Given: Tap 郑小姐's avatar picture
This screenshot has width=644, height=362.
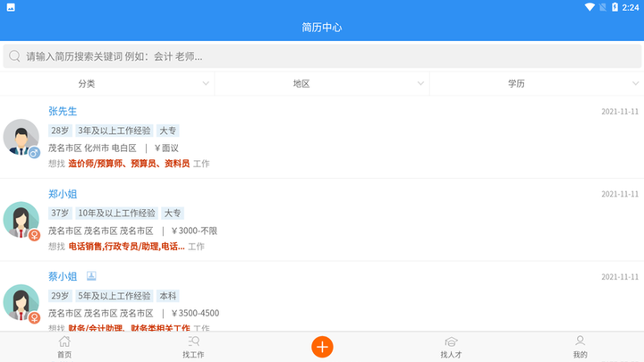Looking at the screenshot, I should coord(21,219).
